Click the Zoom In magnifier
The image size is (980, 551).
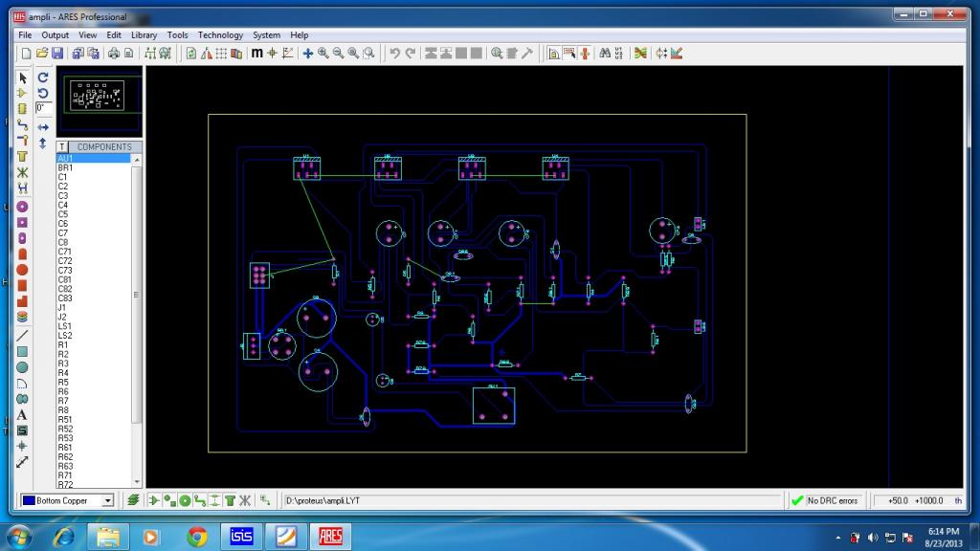tap(323, 54)
